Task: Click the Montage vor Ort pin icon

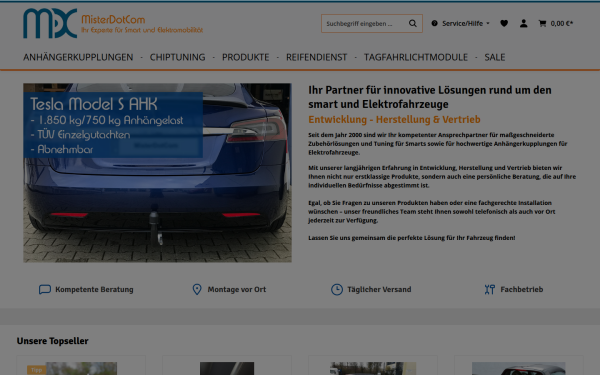Action: click(197, 289)
